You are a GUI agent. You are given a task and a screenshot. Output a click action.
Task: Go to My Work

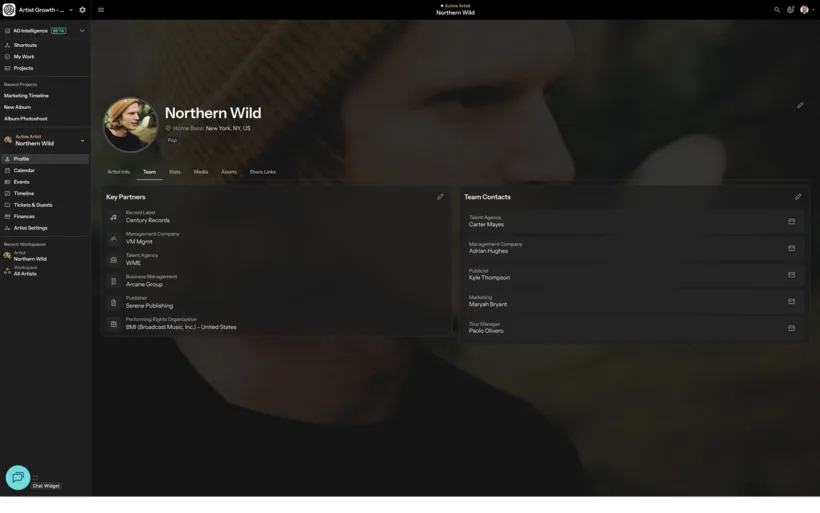(x=24, y=56)
